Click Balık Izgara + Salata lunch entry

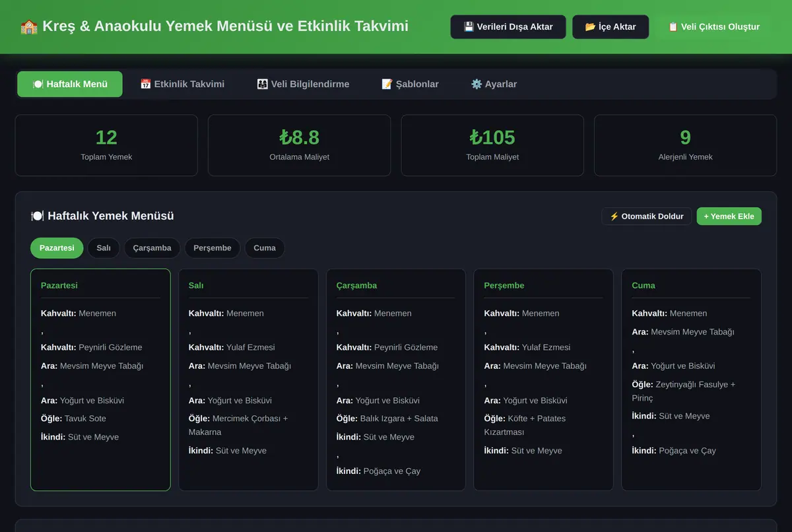[x=399, y=418]
